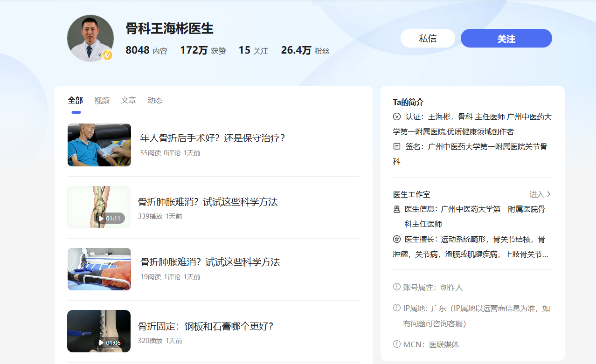
Task: Open the 动态 tab
Action: 155,100
